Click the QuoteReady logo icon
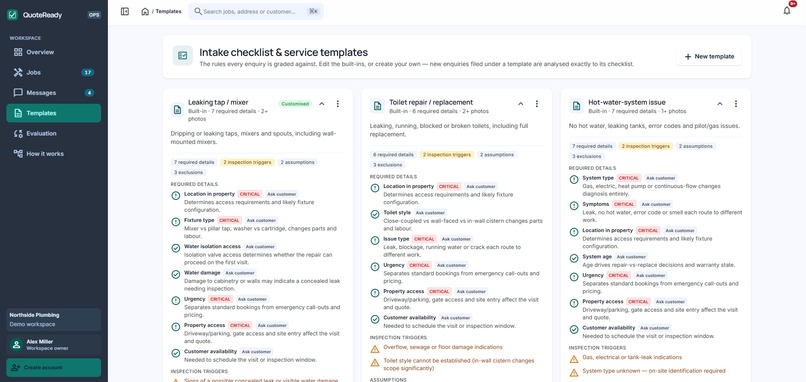The height and width of the screenshot is (382, 806). [12, 15]
